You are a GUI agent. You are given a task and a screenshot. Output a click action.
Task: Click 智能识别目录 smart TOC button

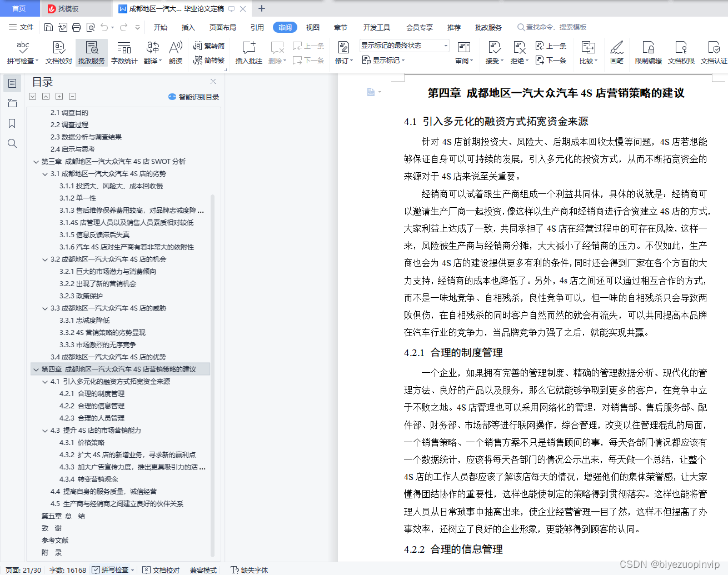(x=193, y=97)
